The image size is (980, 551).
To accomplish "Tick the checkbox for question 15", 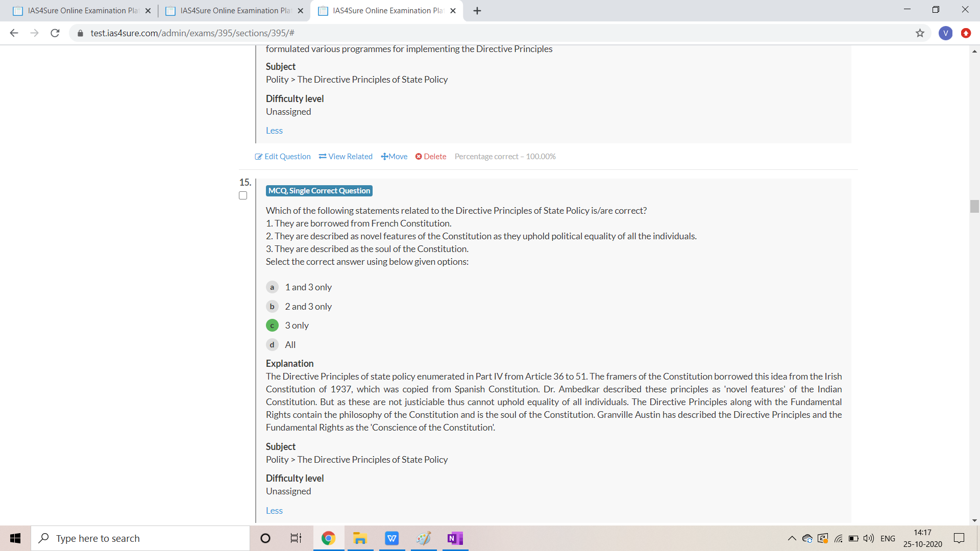I will pos(243,196).
